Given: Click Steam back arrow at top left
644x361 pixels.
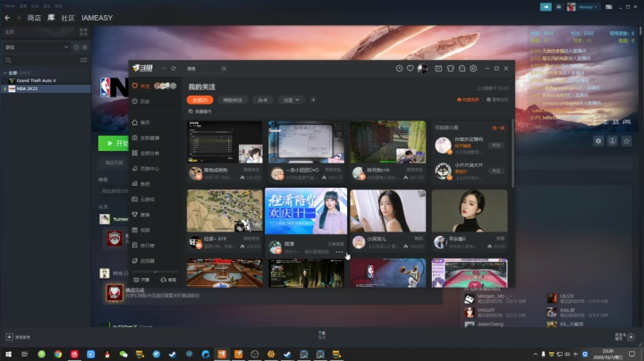Looking at the screenshot, I should (x=7, y=18).
